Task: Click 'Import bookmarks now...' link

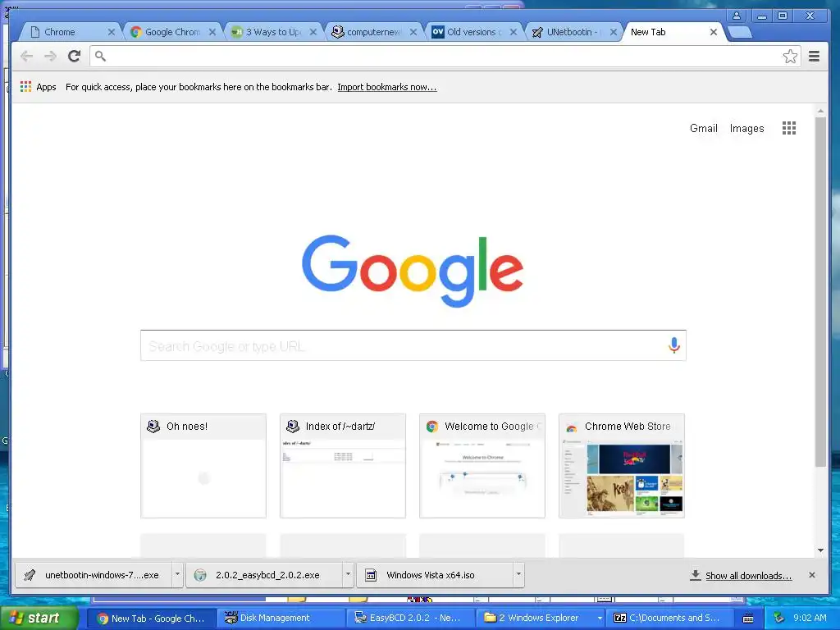Action: click(387, 87)
